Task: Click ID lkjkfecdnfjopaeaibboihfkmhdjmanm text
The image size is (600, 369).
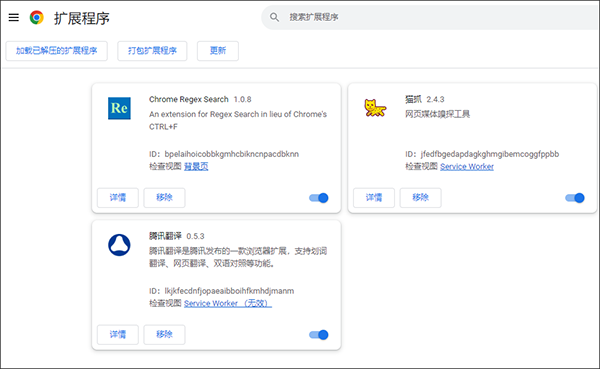Action: 222,291
